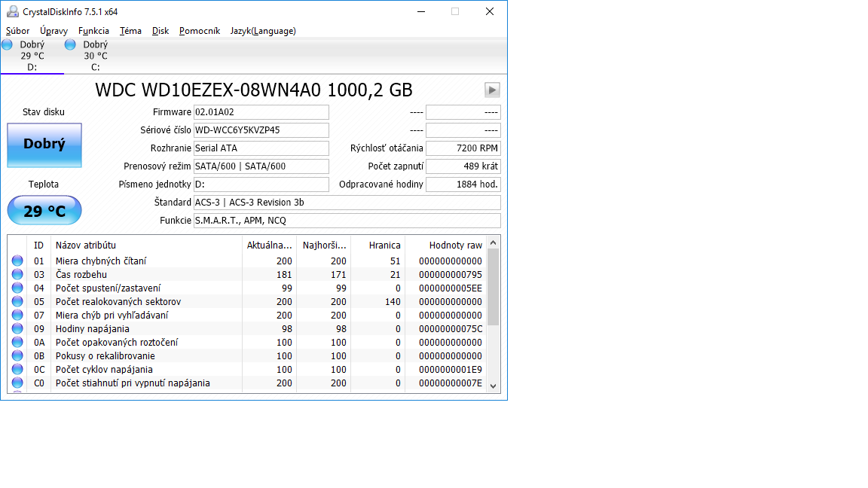Click the Hranica column header
868x488 pixels.
click(x=378, y=245)
